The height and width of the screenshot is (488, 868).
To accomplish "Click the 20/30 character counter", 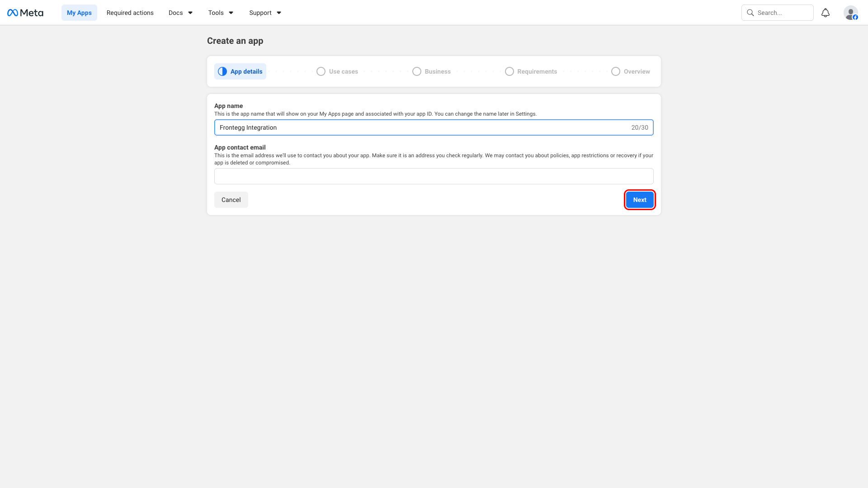I will tap(640, 127).
